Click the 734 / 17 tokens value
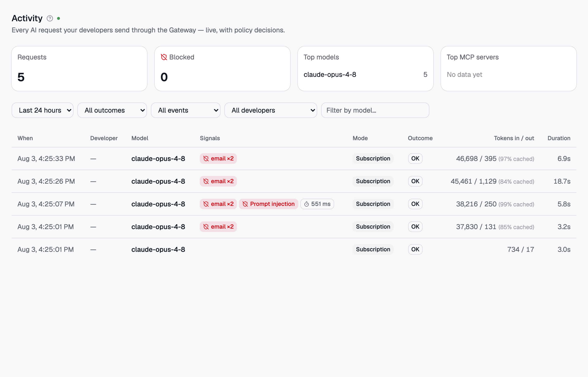The height and width of the screenshot is (377, 588). click(x=521, y=250)
